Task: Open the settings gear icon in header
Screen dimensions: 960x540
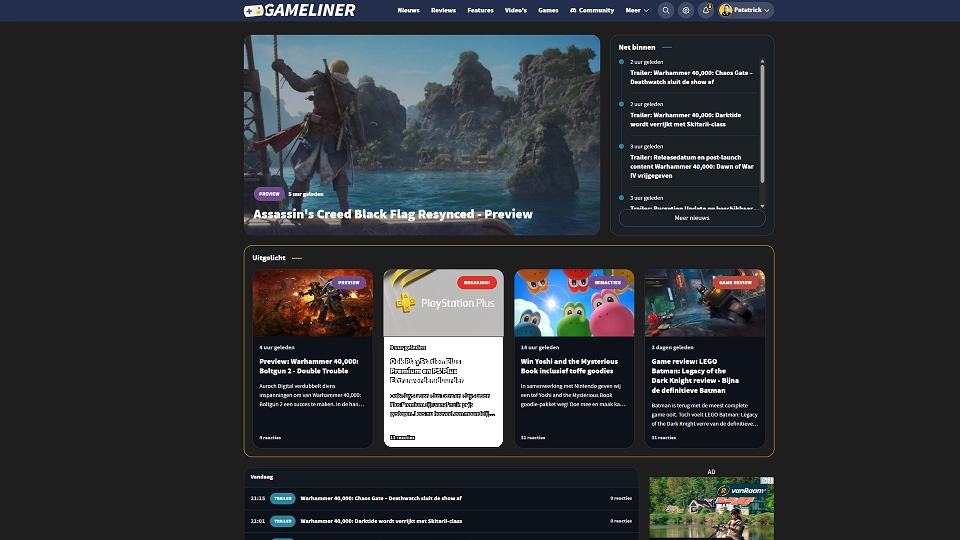Action: [x=686, y=10]
